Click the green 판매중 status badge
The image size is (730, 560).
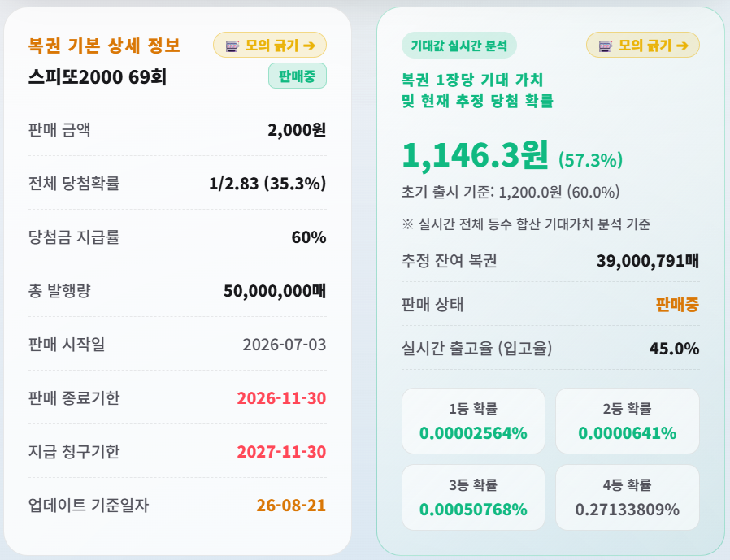[x=297, y=76]
